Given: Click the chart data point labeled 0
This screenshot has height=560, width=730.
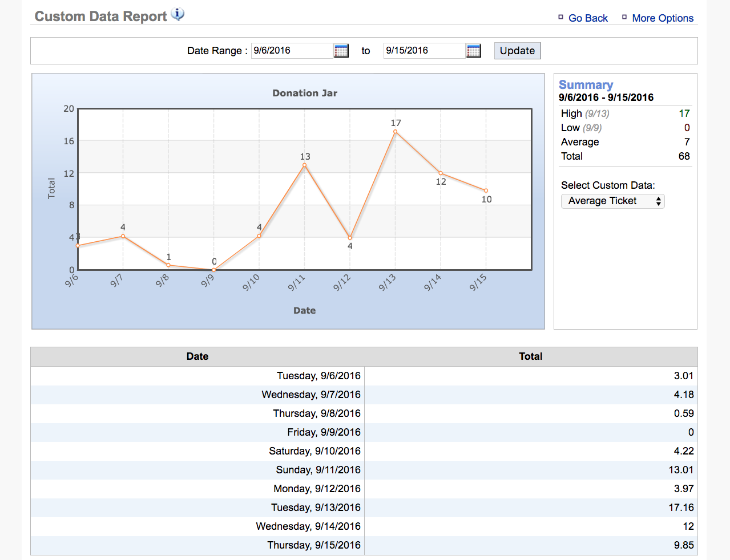Looking at the screenshot, I should pyautogui.click(x=214, y=270).
